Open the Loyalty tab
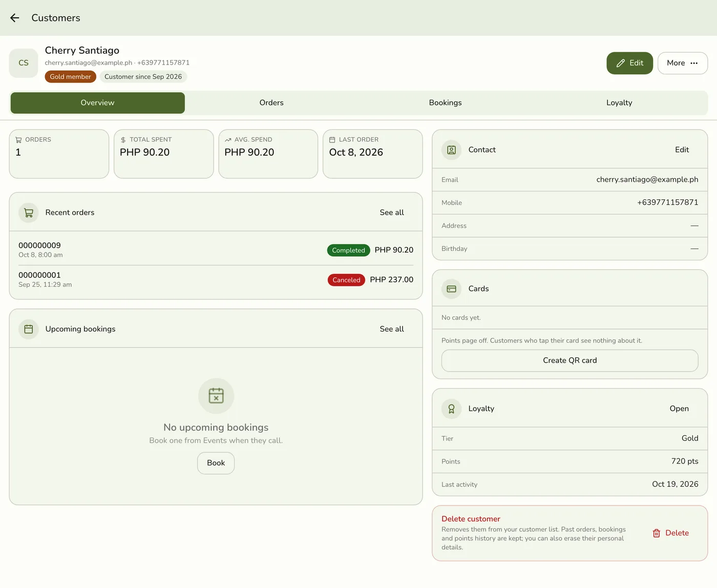 tap(619, 103)
